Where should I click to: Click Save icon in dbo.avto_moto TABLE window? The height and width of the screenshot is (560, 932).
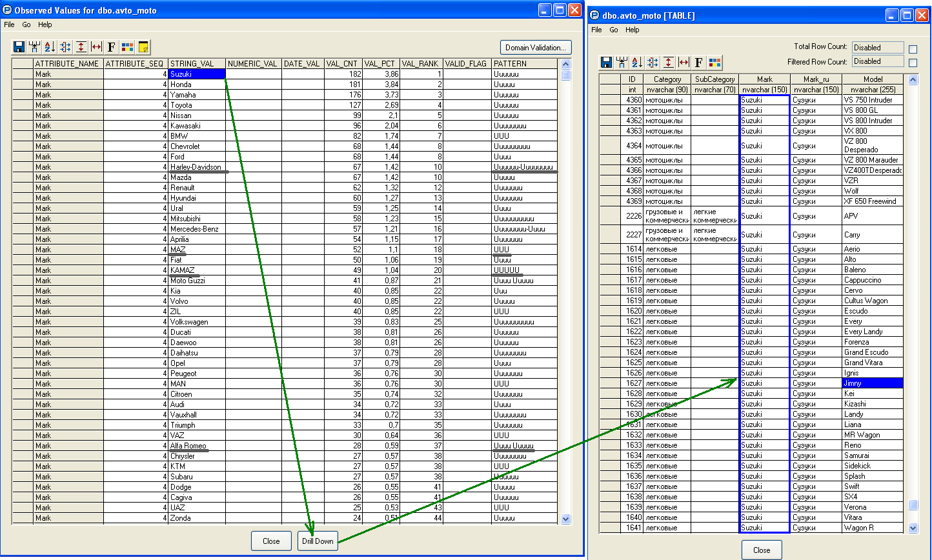coord(606,63)
